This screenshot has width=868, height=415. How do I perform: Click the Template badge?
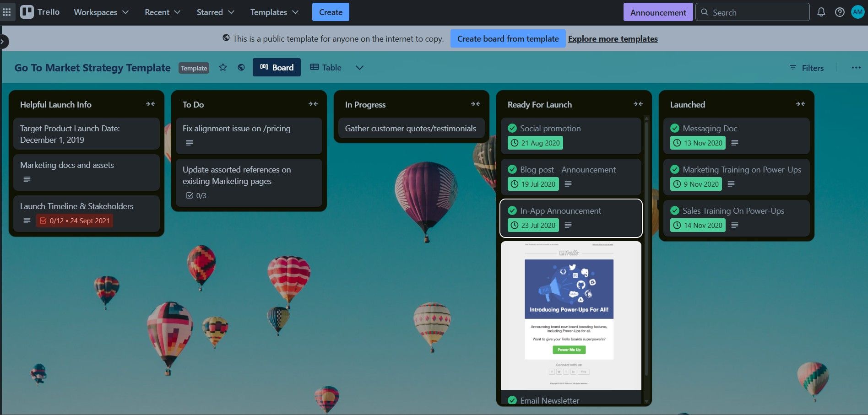[x=194, y=68]
